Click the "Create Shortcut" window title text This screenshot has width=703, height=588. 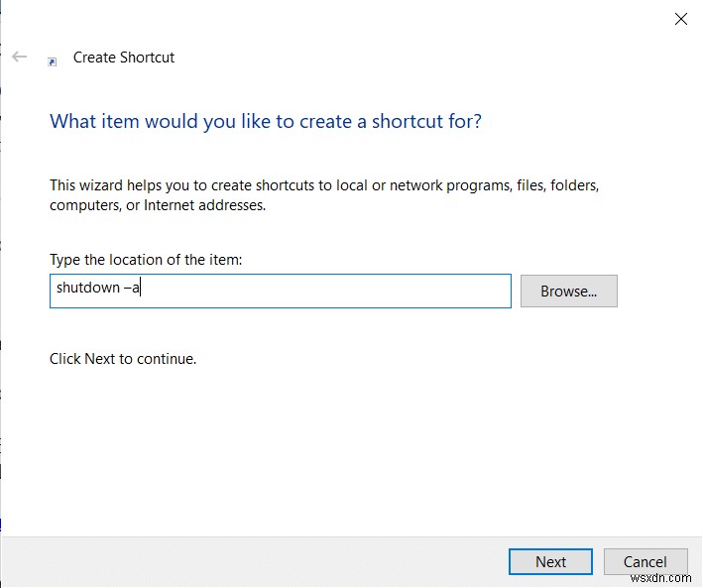click(x=124, y=58)
